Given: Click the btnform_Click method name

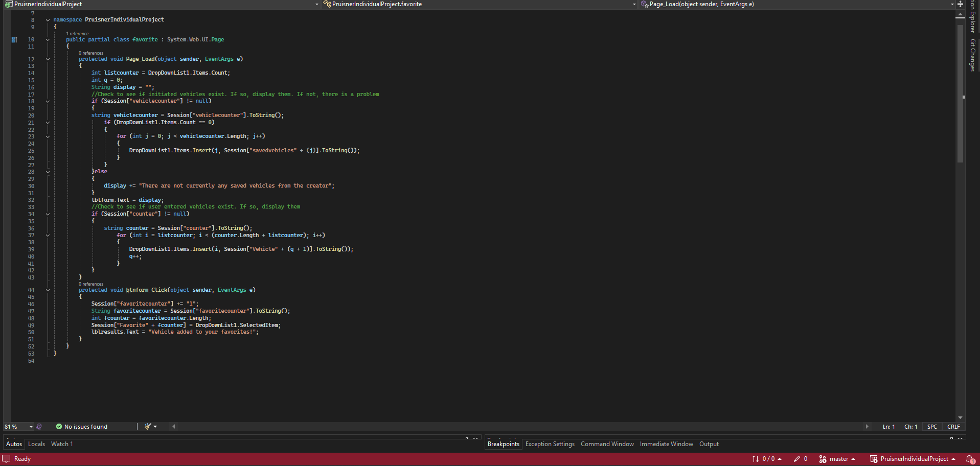Looking at the screenshot, I should click(x=147, y=290).
